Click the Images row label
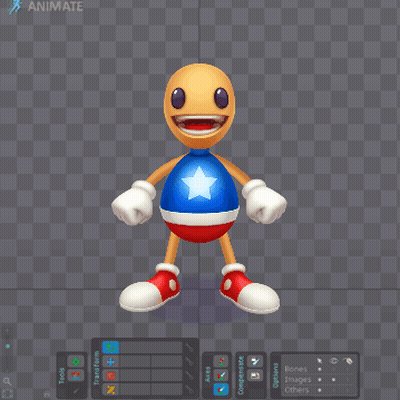The image size is (400, 400). pos(298,380)
